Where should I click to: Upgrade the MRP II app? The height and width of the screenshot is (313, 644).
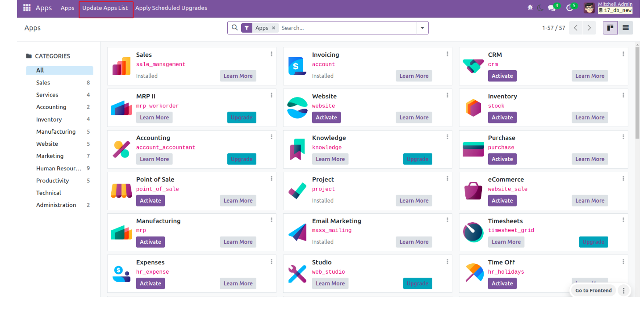click(x=242, y=118)
